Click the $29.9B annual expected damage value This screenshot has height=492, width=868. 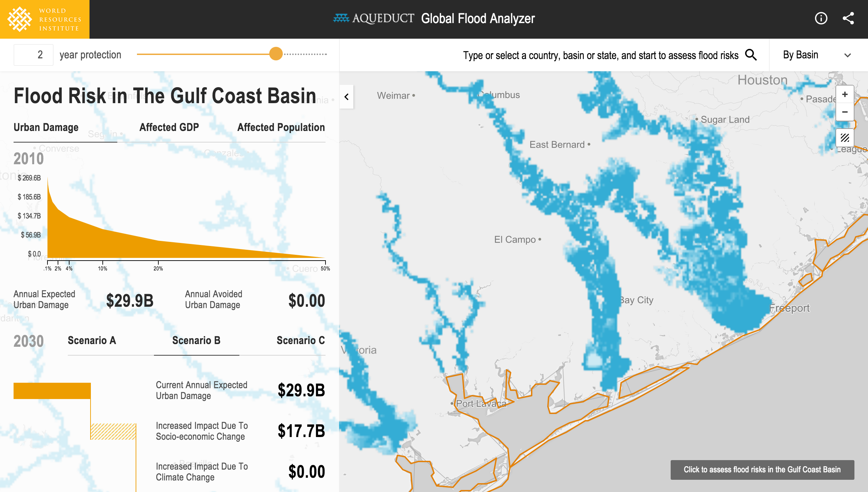point(130,301)
